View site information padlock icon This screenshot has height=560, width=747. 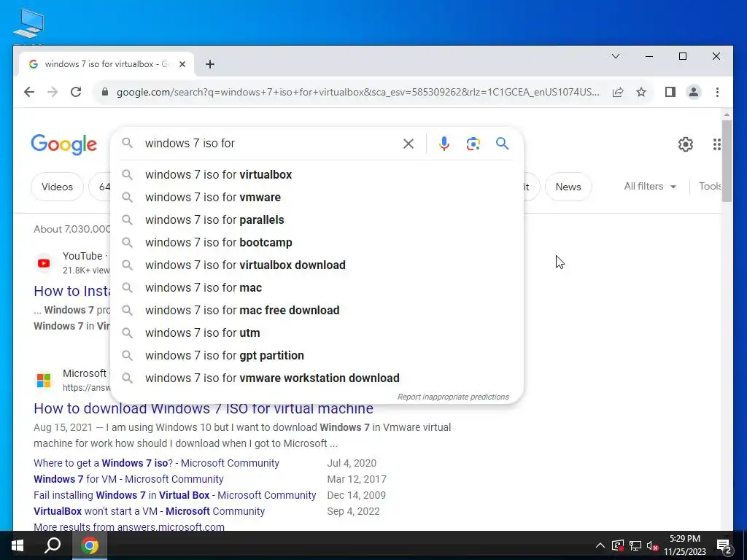click(x=105, y=92)
